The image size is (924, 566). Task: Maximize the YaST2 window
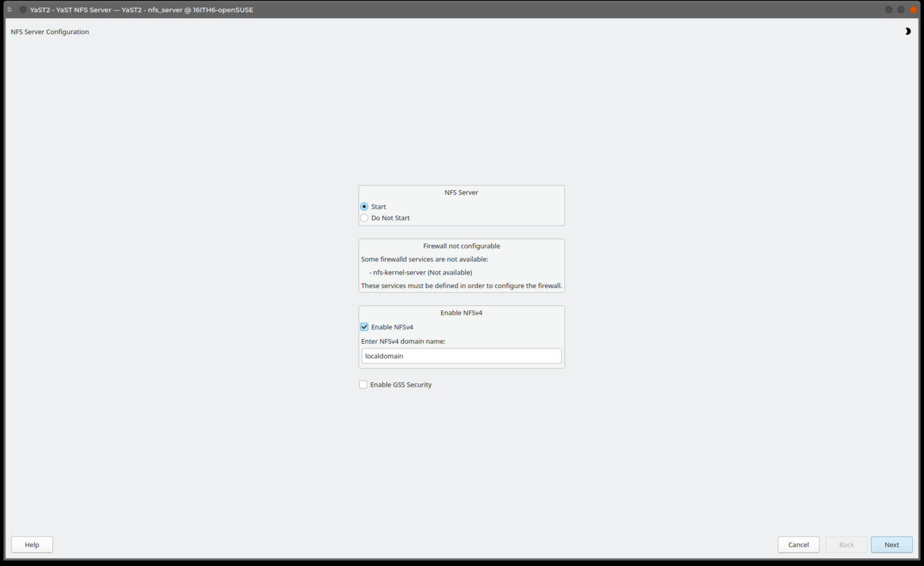pos(901,10)
